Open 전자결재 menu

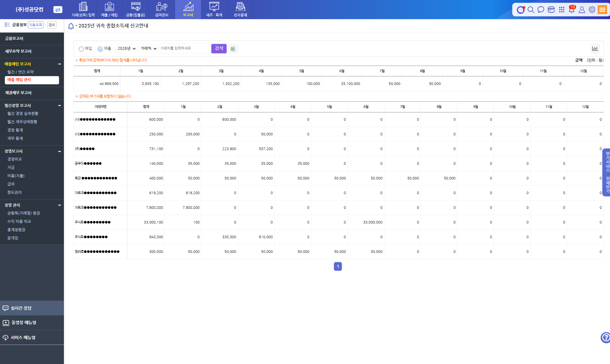click(240, 10)
